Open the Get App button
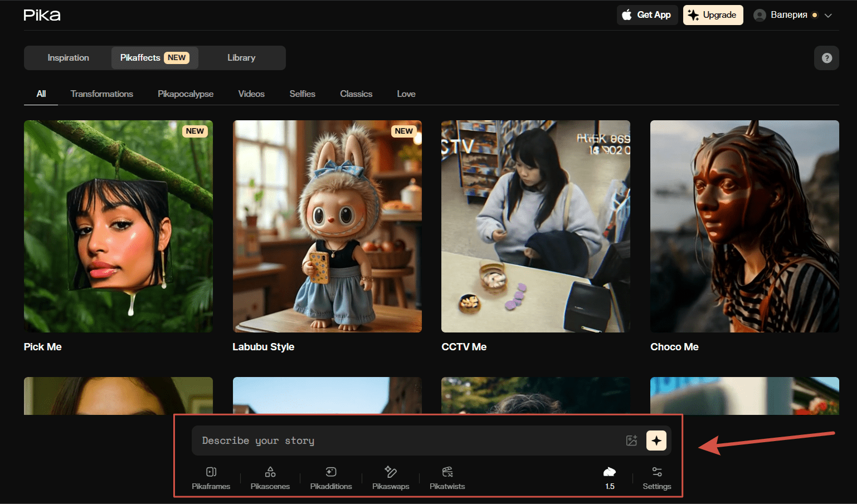 (x=646, y=15)
